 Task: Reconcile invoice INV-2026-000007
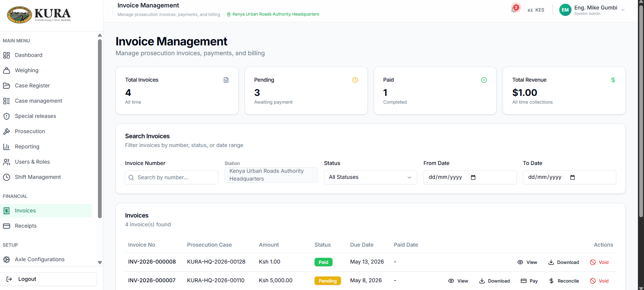tap(564, 281)
